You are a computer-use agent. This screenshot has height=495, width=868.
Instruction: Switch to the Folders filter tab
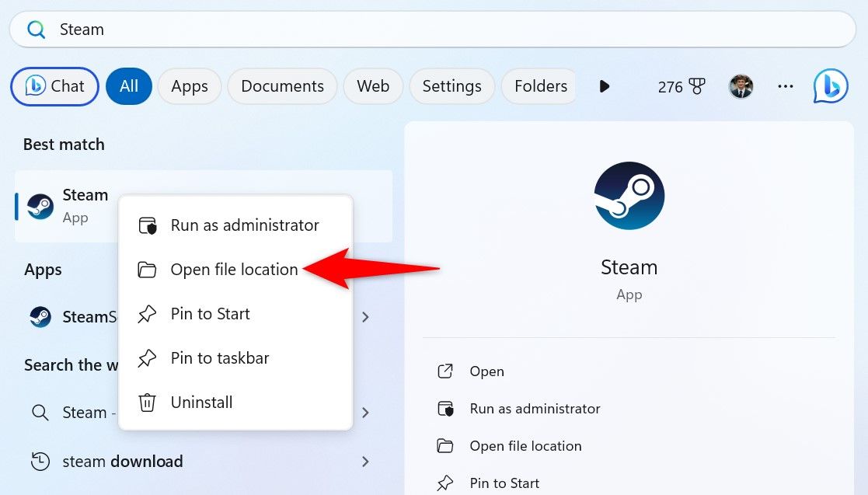pyautogui.click(x=539, y=86)
